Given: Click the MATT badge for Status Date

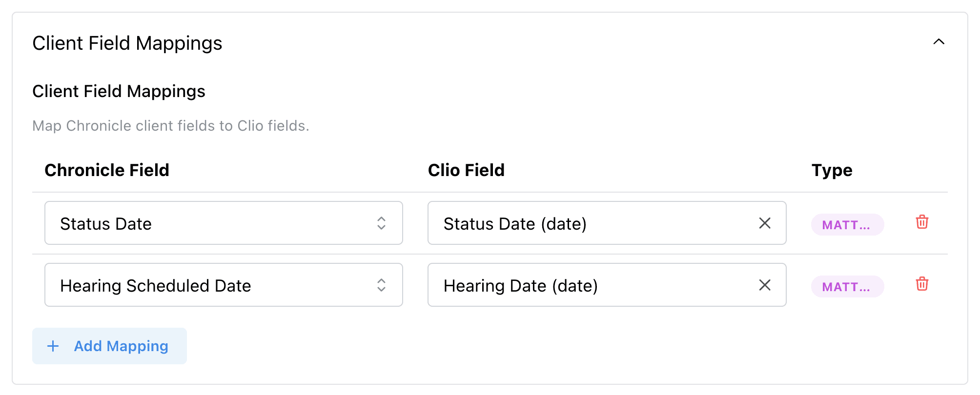Looking at the screenshot, I should click(x=847, y=225).
